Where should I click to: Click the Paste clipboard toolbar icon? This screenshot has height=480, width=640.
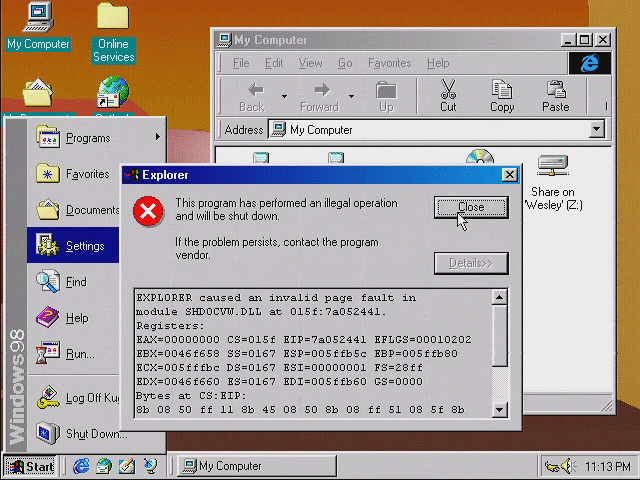point(556,89)
